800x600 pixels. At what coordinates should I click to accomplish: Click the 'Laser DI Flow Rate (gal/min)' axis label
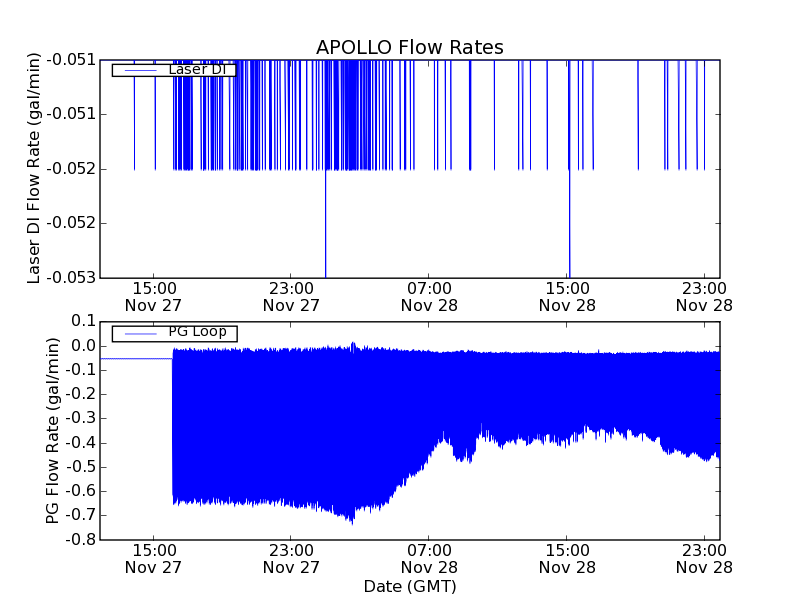coord(33,168)
